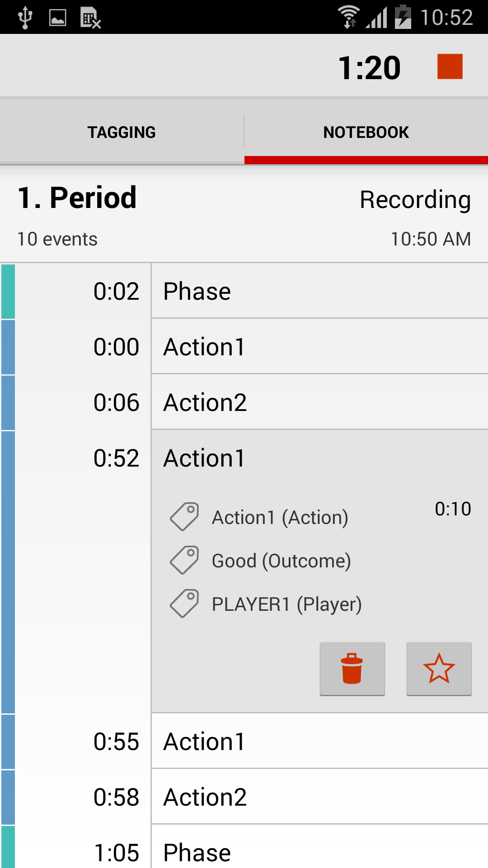Switch to the TAGGING tab
The height and width of the screenshot is (868, 488).
pyautogui.click(x=122, y=132)
